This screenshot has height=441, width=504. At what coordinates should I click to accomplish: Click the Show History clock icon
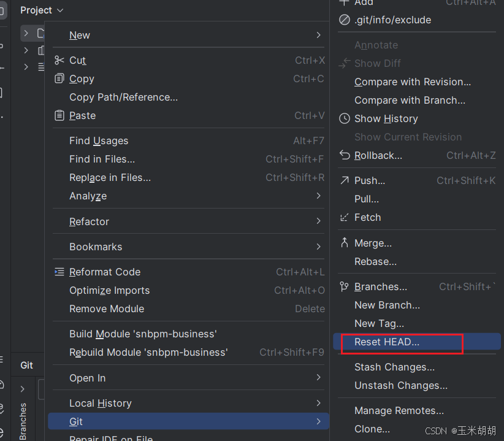coord(345,118)
